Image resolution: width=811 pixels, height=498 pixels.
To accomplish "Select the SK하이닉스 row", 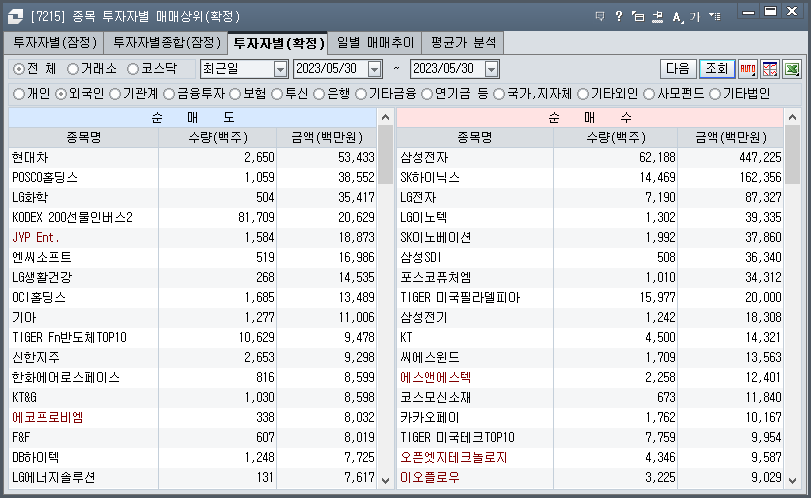I will tap(590, 177).
